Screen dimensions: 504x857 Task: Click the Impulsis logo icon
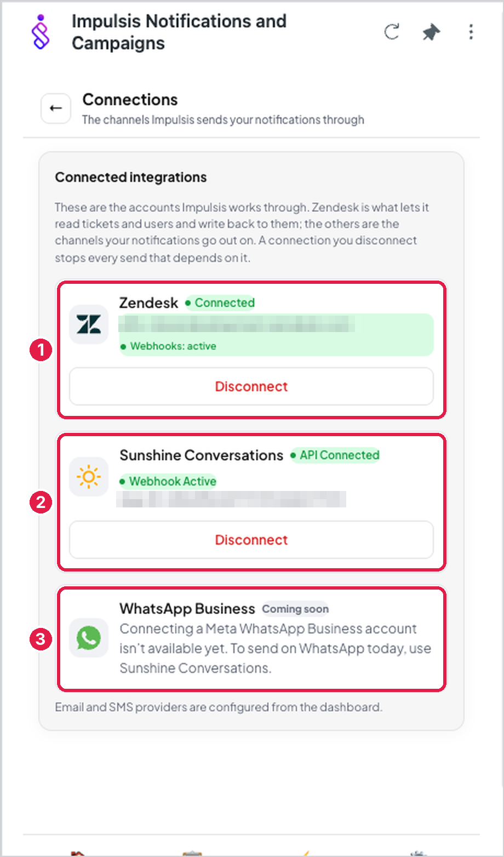pos(41,32)
